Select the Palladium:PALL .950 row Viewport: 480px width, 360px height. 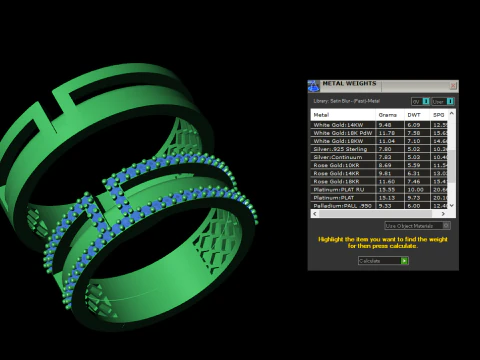click(379, 206)
